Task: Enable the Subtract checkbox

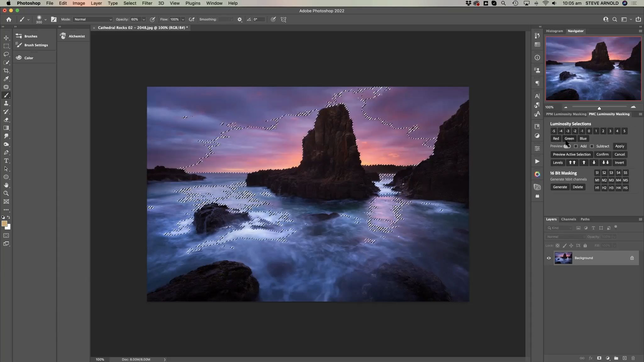Action: [x=592, y=146]
